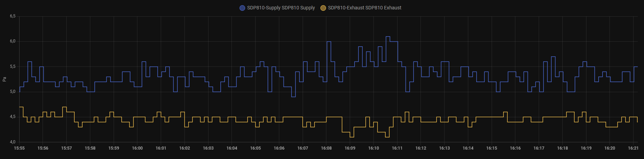Click the 16:17 time axis label
Image resolution: width=644 pixels, height=159 pixels.
pos(539,148)
